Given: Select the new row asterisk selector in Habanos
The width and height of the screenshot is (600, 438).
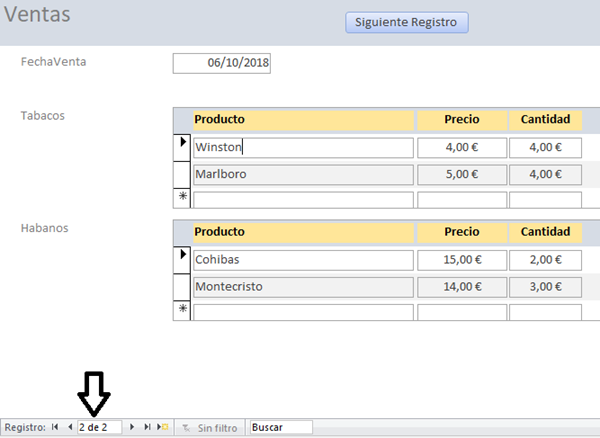Looking at the screenshot, I should pyautogui.click(x=182, y=311).
